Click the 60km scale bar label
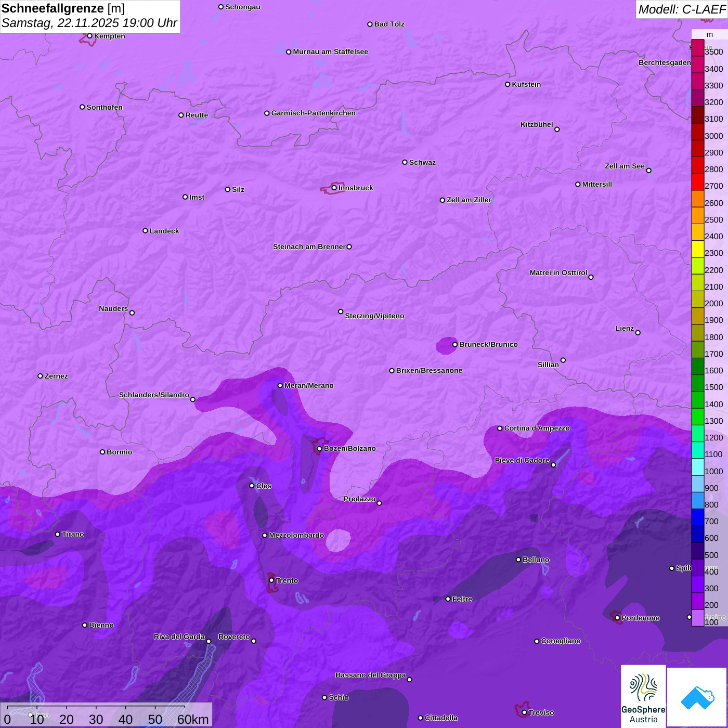The height and width of the screenshot is (728, 728). tap(193, 719)
